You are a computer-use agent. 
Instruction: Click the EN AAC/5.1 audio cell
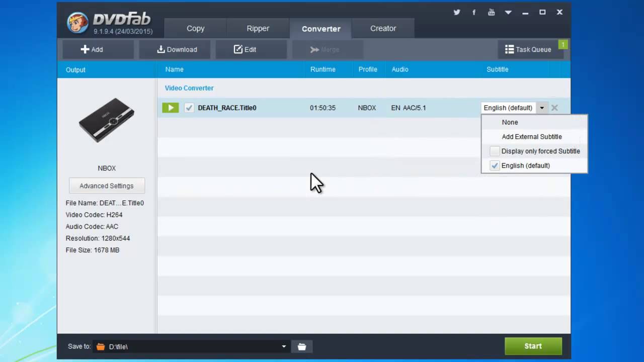pos(409,108)
